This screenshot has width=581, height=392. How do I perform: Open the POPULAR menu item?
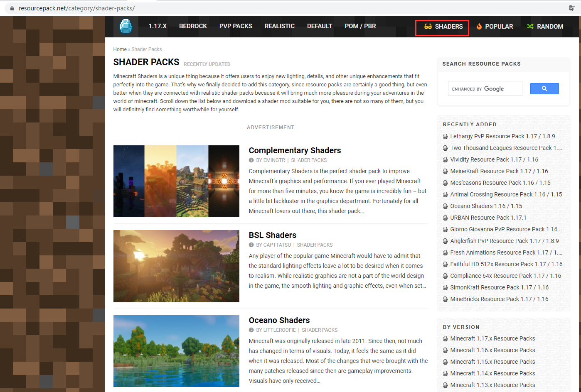[495, 27]
